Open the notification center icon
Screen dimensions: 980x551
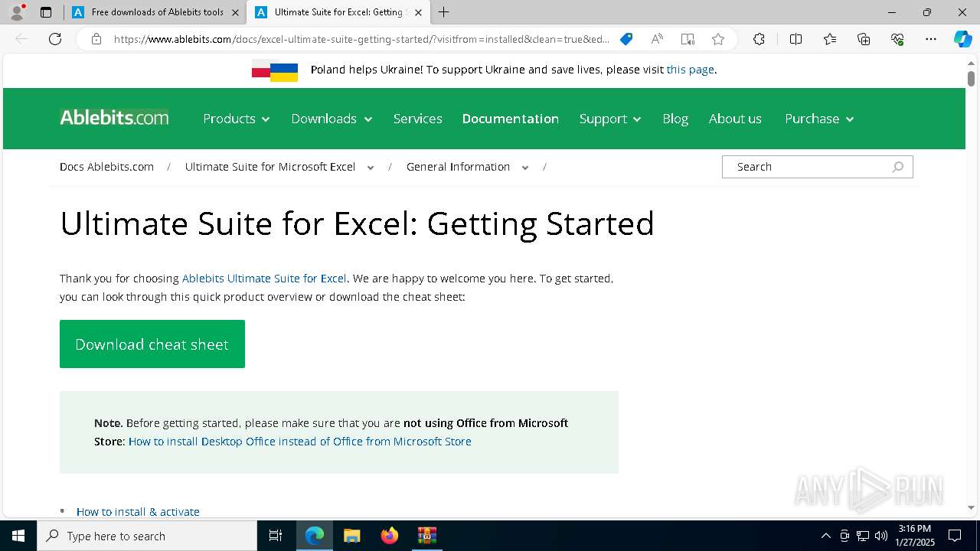pos(955,536)
